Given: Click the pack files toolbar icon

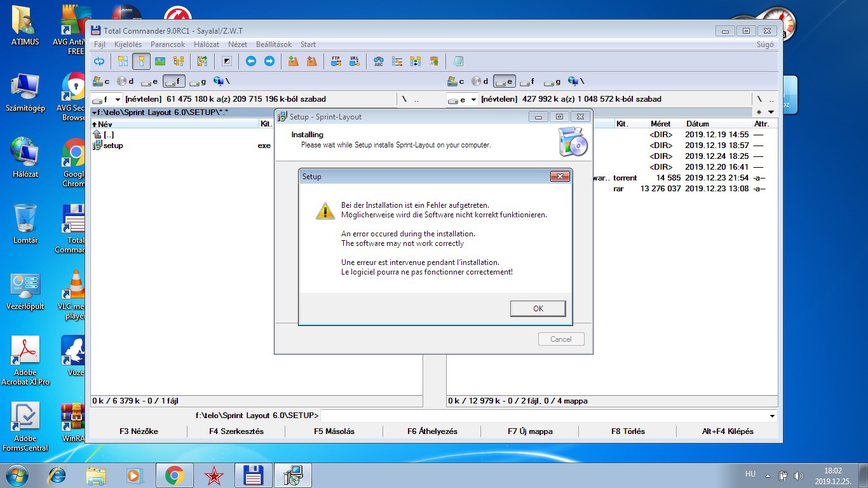Looking at the screenshot, I should click(x=293, y=61).
